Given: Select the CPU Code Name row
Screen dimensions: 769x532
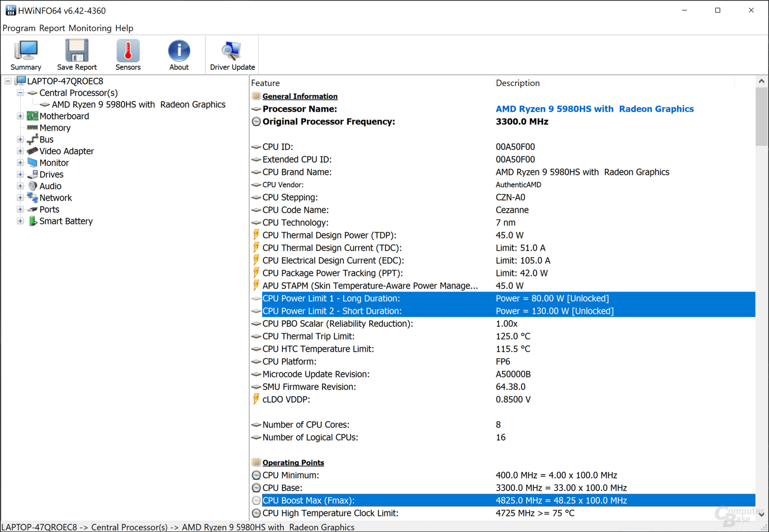Looking at the screenshot, I should click(x=502, y=210).
